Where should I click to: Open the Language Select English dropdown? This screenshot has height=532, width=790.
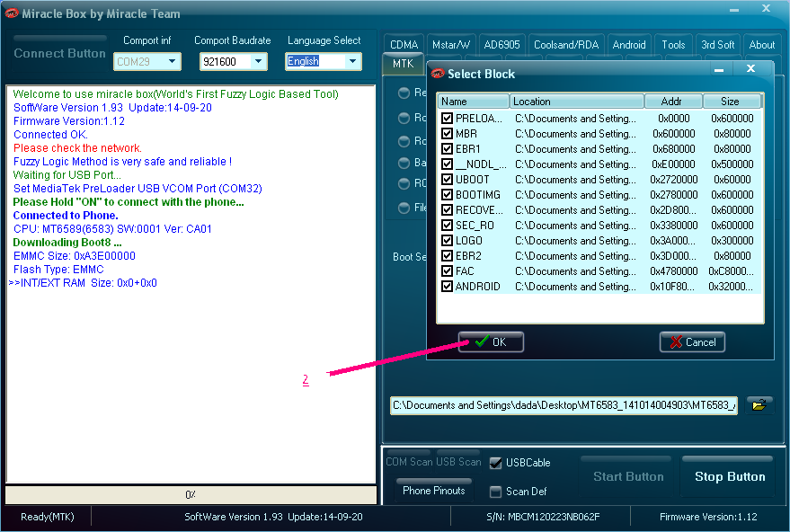click(x=323, y=61)
